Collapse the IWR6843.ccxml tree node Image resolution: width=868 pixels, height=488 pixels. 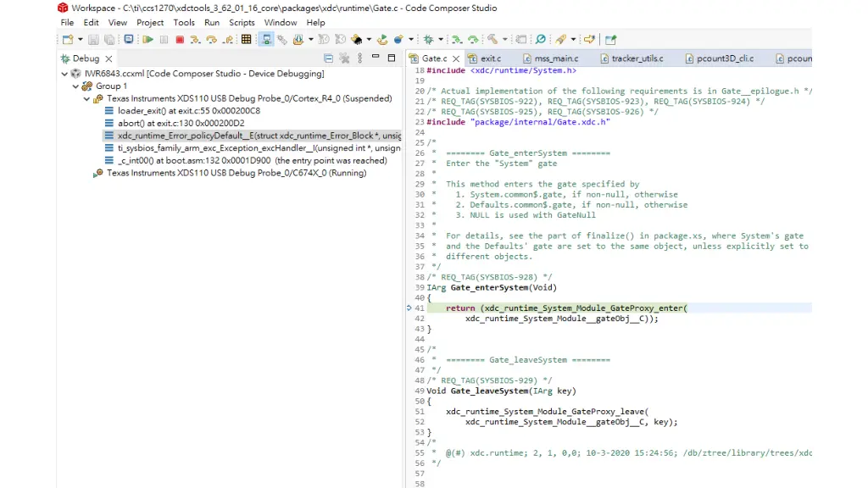coord(64,74)
